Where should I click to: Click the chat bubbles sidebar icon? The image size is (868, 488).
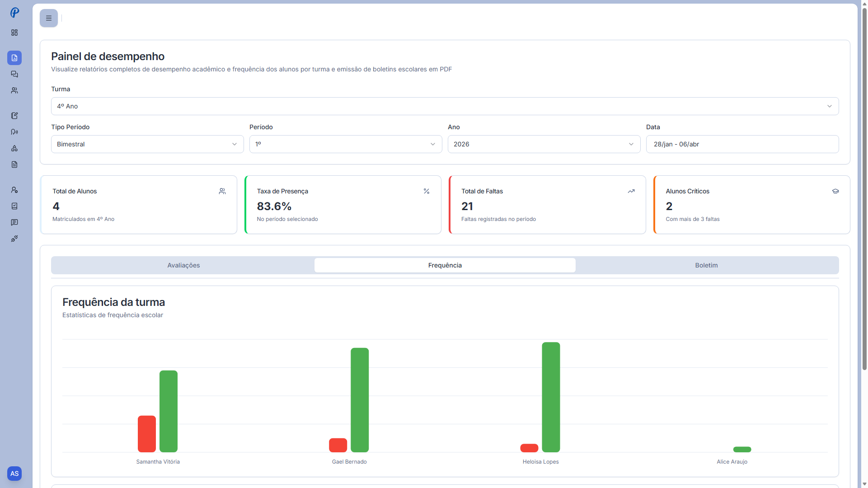[x=14, y=74]
